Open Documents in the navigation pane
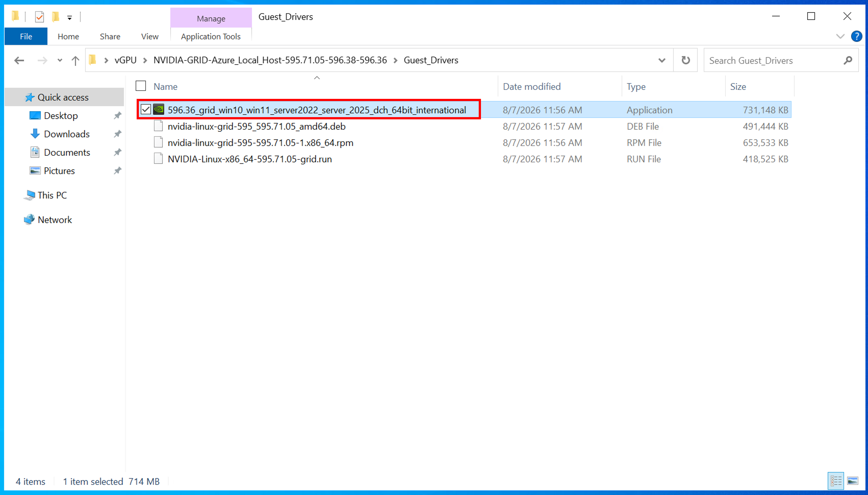The image size is (868, 495). tap(67, 152)
